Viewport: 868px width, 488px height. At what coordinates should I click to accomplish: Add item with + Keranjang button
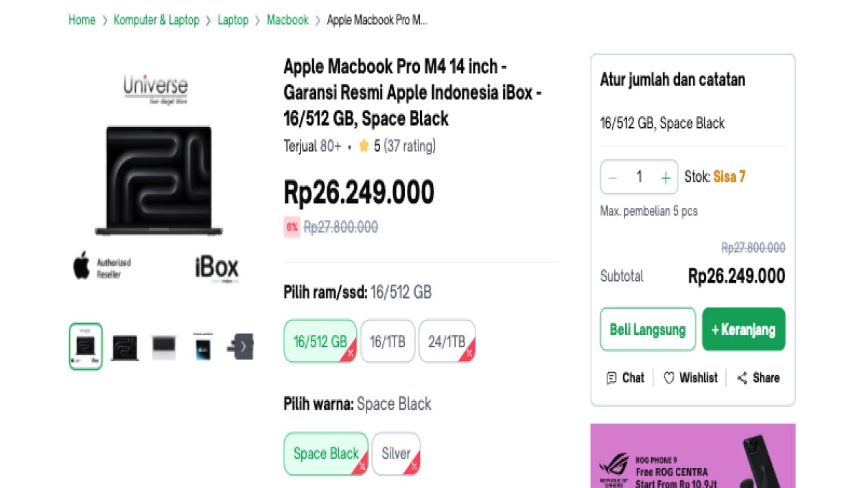744,329
